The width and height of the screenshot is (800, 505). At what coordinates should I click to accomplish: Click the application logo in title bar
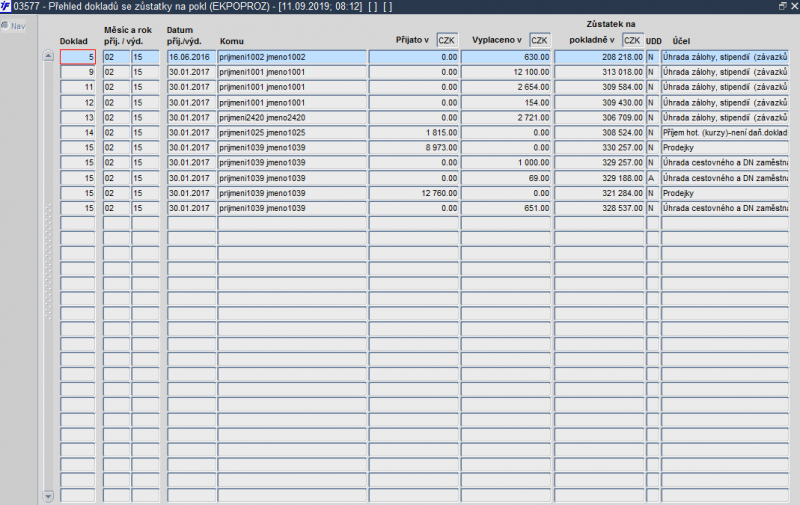pyautogui.click(x=6, y=6)
